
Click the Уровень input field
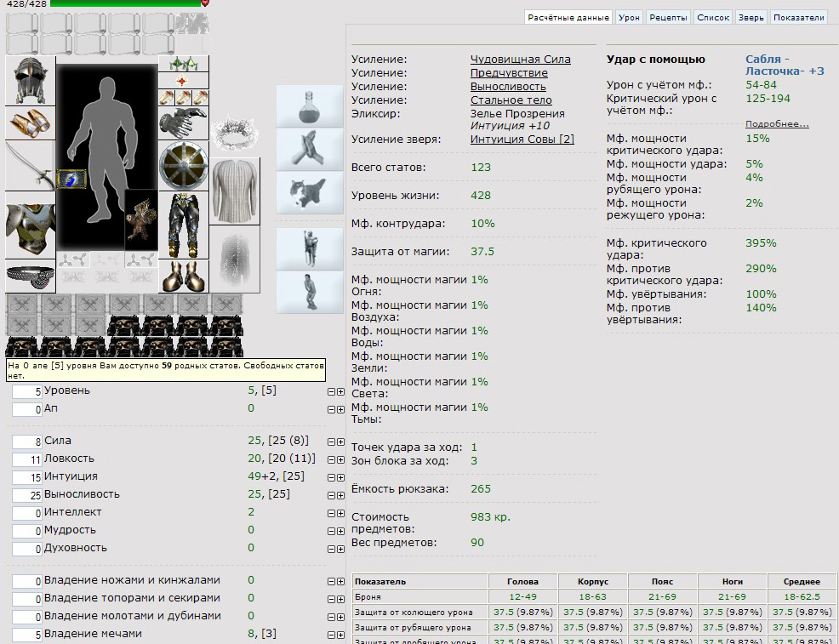pos(26,391)
